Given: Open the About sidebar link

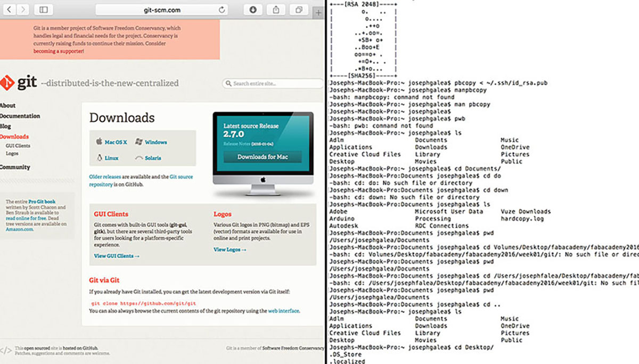Looking at the screenshot, I should click(7, 105).
